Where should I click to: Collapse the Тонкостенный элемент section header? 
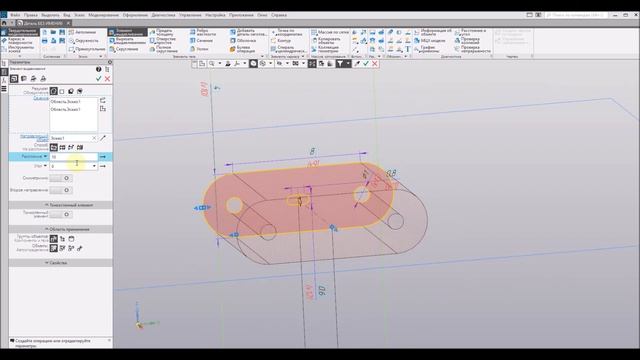(60, 205)
